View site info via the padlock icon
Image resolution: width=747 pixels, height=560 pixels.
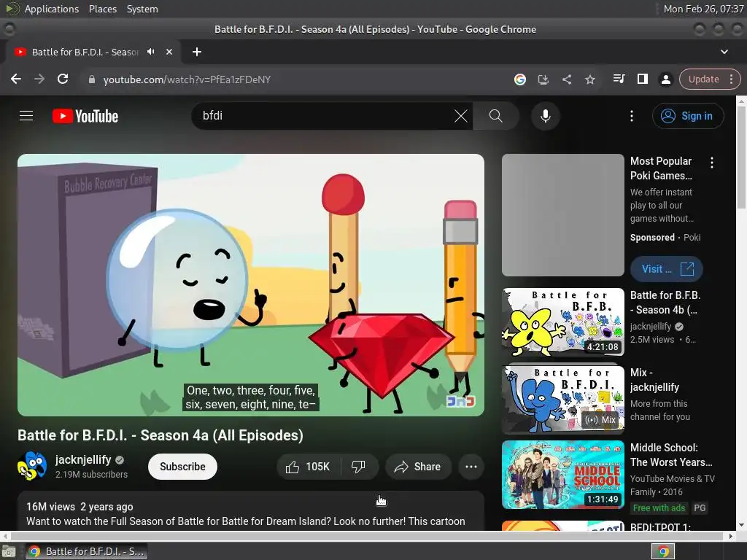(92, 79)
